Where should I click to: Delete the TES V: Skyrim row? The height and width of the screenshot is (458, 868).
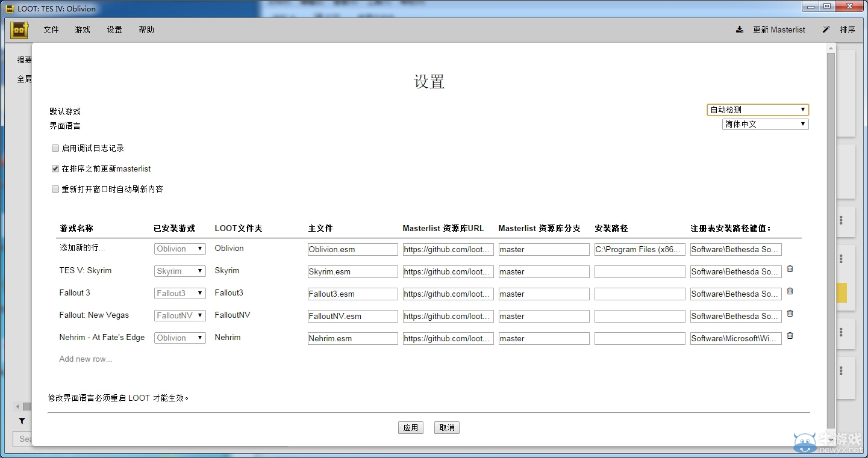(x=790, y=269)
